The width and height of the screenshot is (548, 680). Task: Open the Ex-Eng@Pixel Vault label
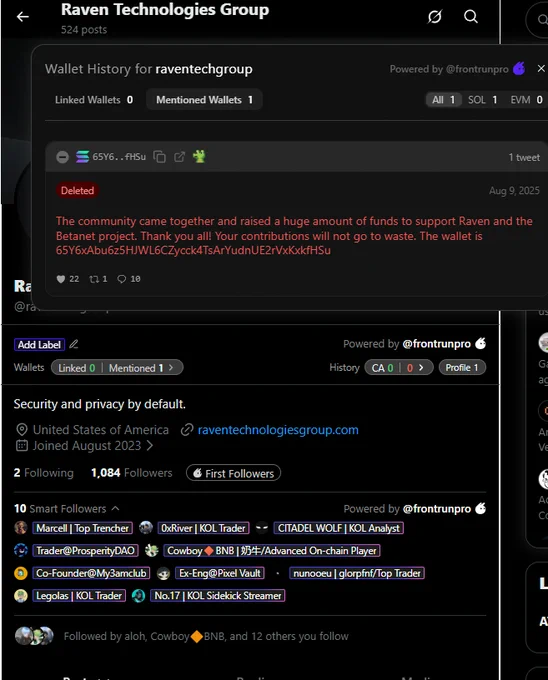pos(219,573)
